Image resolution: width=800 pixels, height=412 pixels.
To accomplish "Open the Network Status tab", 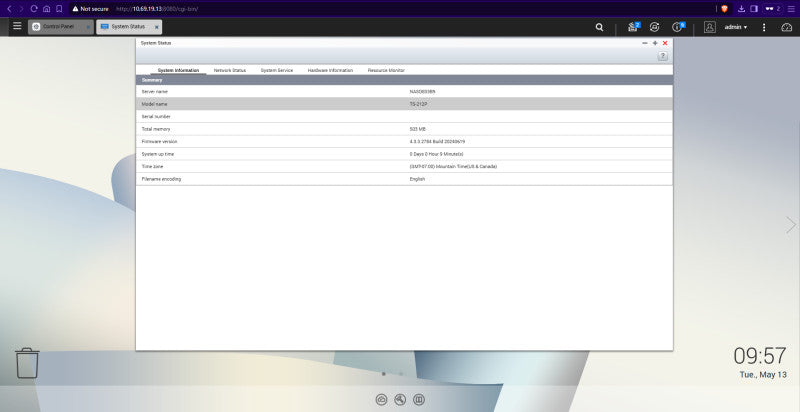I will (x=230, y=70).
